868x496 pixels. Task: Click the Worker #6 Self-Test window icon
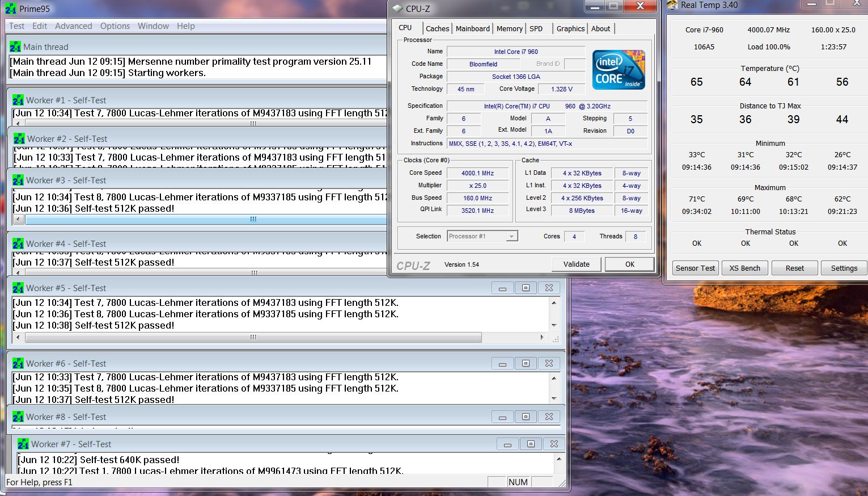tap(18, 363)
